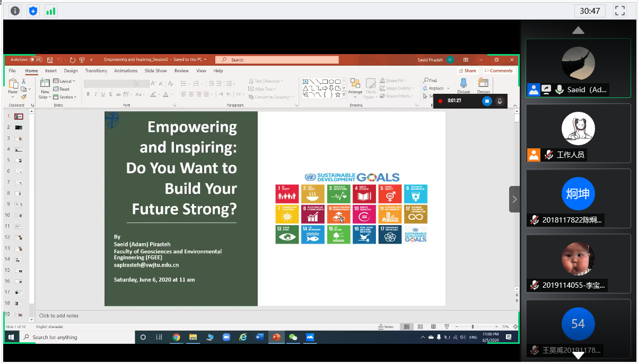This screenshot has width=638, height=364.
Task: Enter full screen meeting view
Action: [619, 11]
